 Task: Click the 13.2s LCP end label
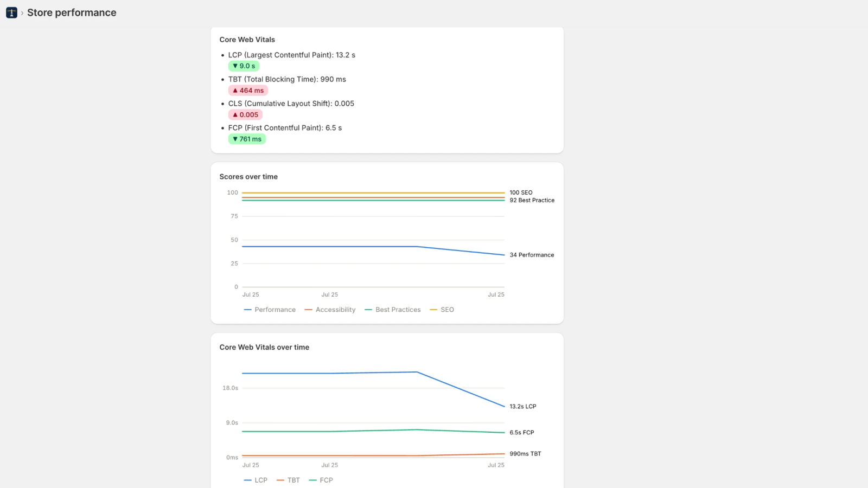click(523, 407)
